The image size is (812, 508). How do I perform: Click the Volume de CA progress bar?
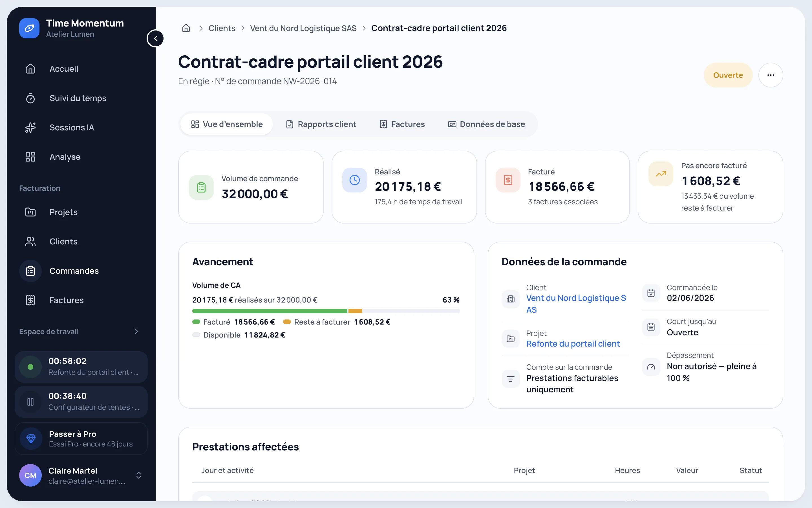(326, 311)
